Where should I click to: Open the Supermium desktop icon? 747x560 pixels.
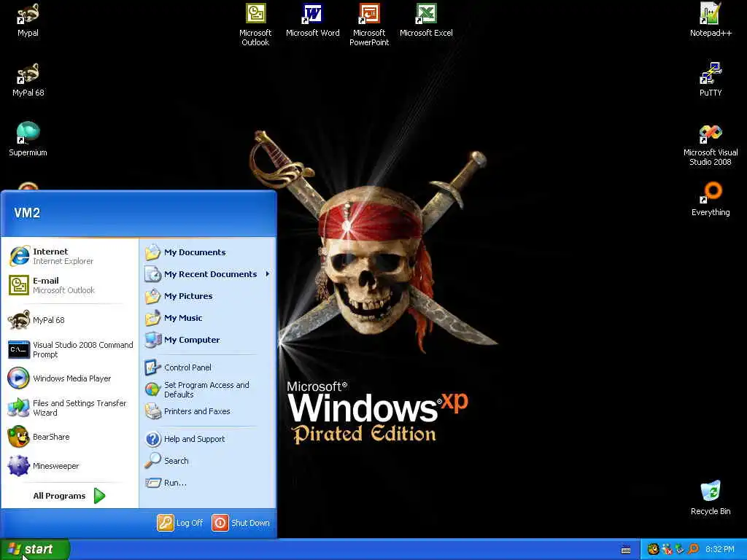pos(28,139)
